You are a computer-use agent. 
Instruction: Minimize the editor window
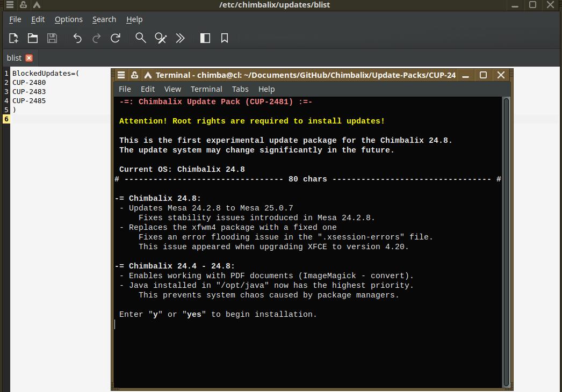point(515,5)
